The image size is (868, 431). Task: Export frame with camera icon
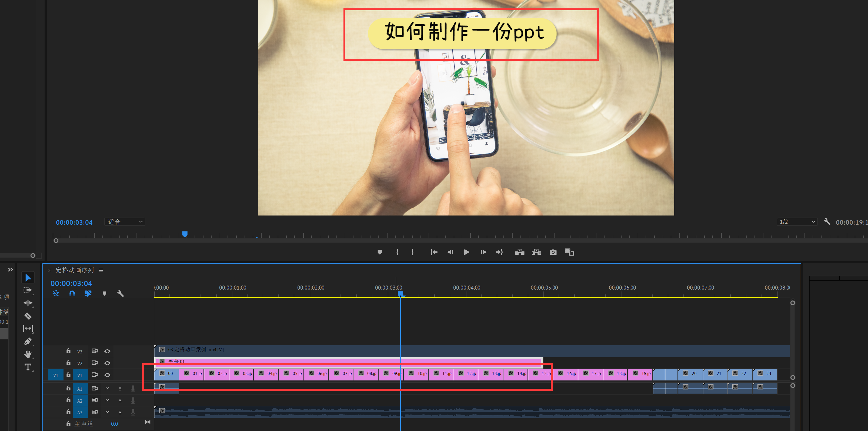pos(553,252)
